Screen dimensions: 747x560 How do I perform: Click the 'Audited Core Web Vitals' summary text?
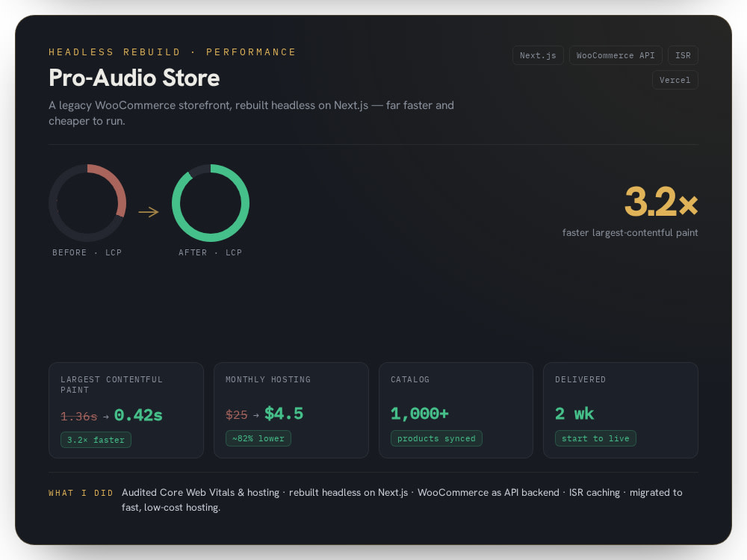(402, 500)
